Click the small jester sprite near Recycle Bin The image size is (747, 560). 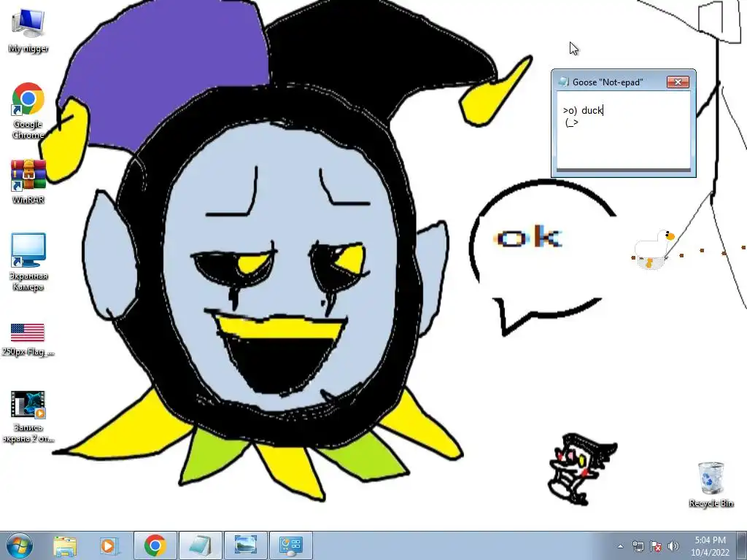[x=582, y=469]
